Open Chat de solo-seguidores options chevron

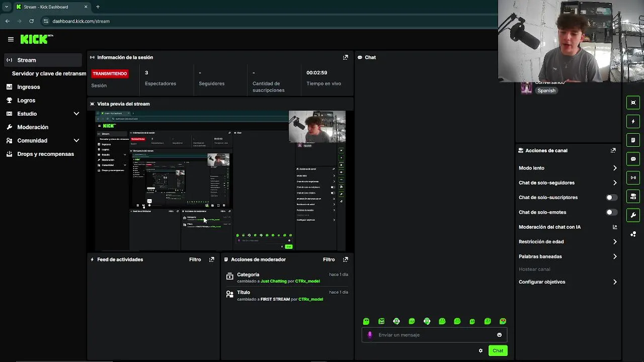pos(615,183)
